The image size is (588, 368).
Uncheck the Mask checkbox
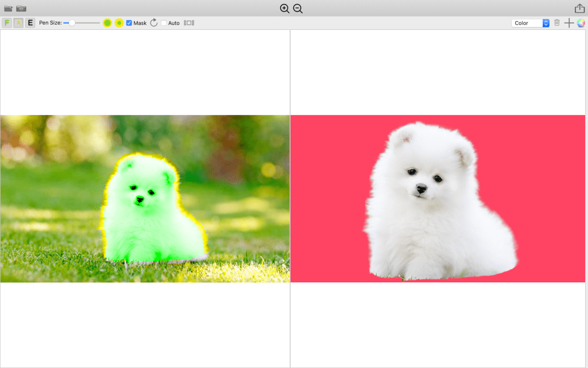(129, 23)
